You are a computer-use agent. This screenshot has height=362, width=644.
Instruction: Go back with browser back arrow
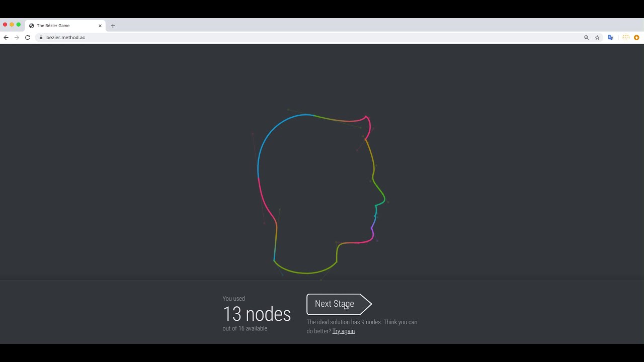coord(6,38)
